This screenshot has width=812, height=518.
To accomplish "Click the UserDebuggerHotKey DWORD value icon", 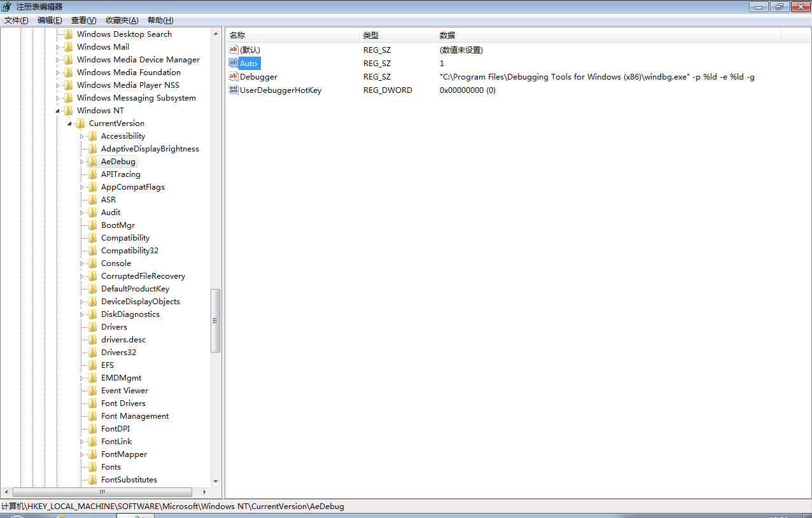I will pyautogui.click(x=234, y=90).
